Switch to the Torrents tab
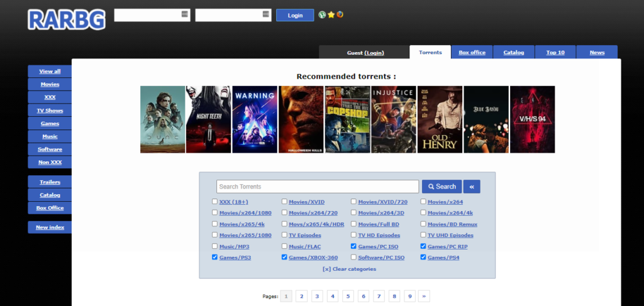644x306 pixels. (x=430, y=52)
